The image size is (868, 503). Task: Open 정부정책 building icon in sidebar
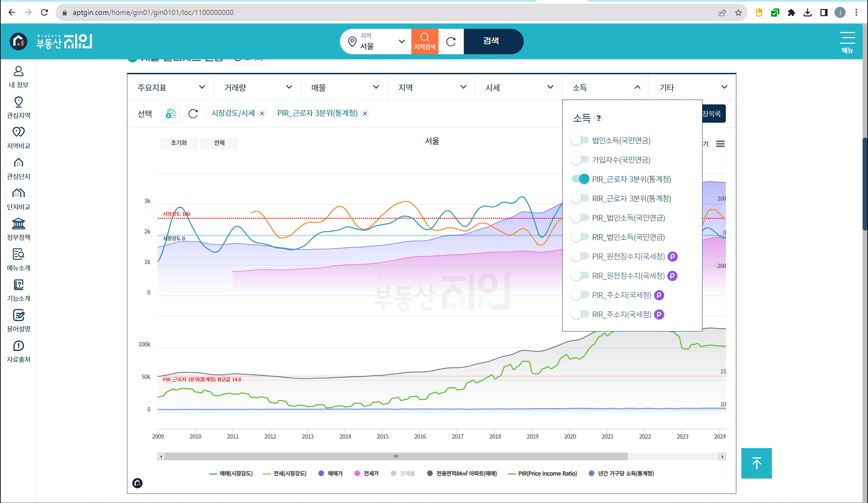(18, 224)
